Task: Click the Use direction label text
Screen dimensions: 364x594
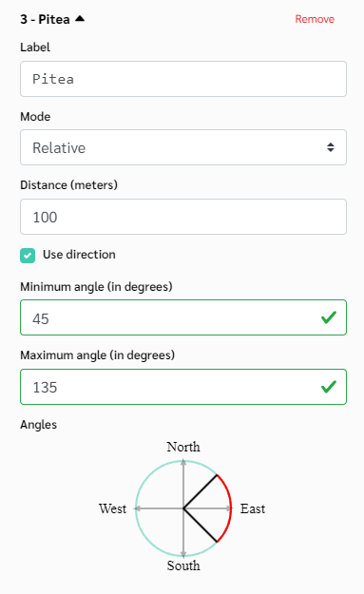Action: (x=79, y=255)
